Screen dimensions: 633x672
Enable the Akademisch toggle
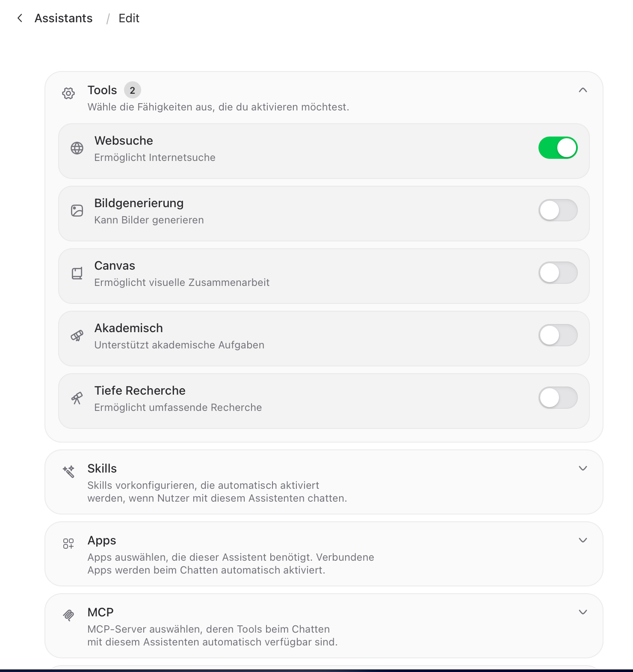pyautogui.click(x=558, y=335)
